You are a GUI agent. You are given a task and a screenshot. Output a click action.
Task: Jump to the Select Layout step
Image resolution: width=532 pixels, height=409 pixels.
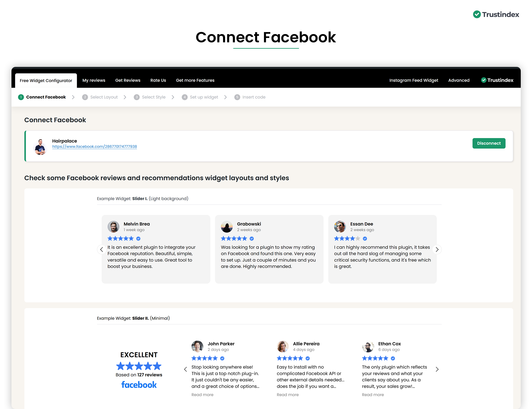coord(104,97)
